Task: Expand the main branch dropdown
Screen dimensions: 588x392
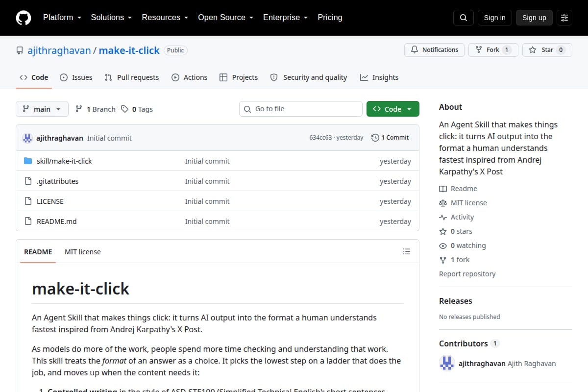Action: (42, 109)
